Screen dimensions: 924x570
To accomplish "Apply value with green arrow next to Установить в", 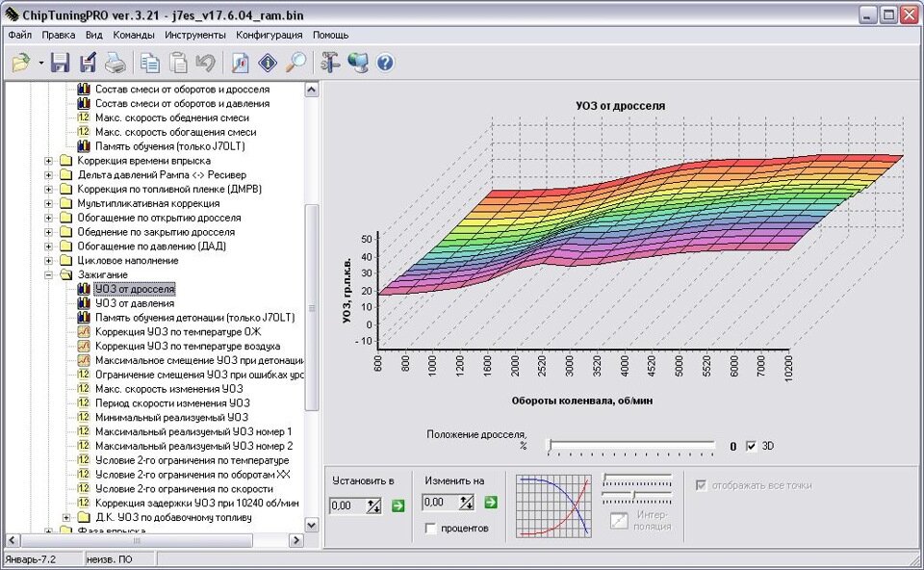I will click(x=398, y=505).
